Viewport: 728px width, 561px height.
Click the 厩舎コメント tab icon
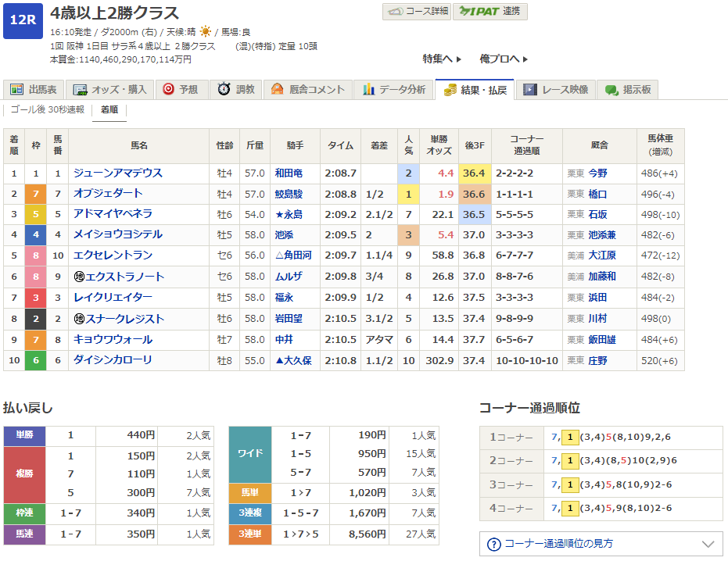[x=277, y=89]
